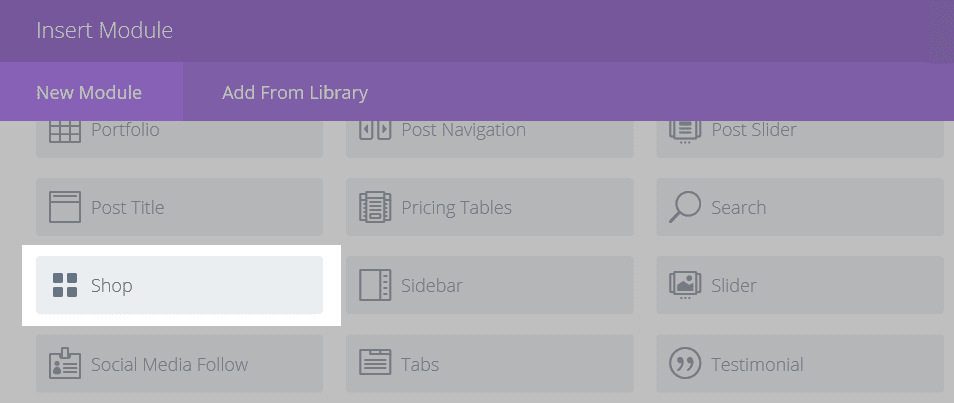The width and height of the screenshot is (954, 403).
Task: Click the Shop module grid icon
Action: pos(65,285)
